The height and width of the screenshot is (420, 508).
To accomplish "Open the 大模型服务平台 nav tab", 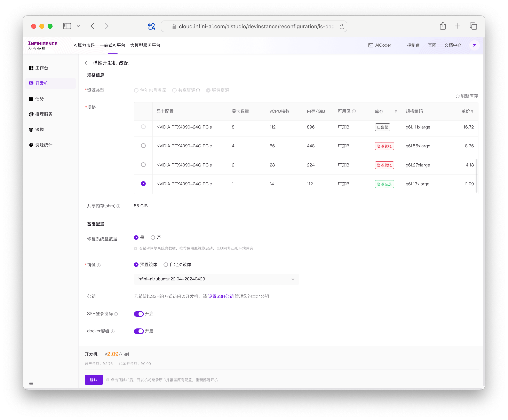I will [145, 45].
